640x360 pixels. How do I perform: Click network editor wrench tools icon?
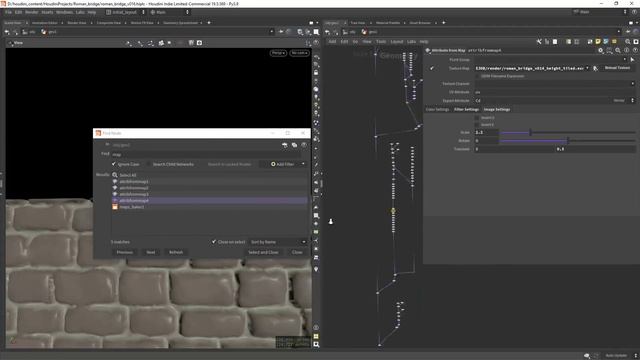(x=539, y=42)
